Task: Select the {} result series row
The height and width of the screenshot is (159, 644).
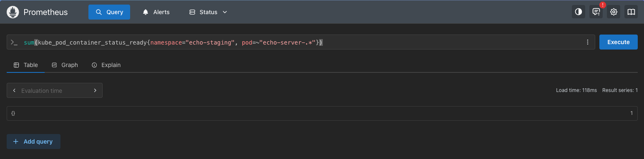Action: pyautogui.click(x=322, y=113)
